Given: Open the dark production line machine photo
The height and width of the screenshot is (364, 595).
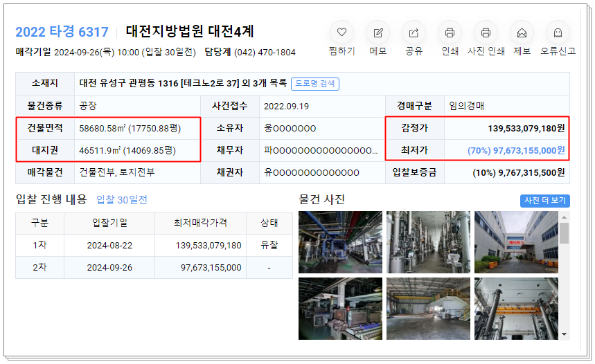Looking at the screenshot, I should tap(340, 309).
